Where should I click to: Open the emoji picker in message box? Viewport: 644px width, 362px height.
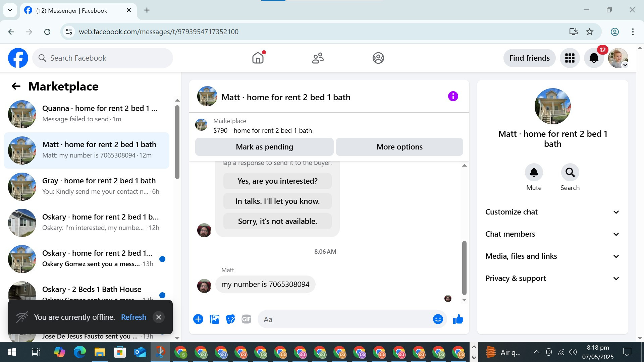tap(438, 319)
